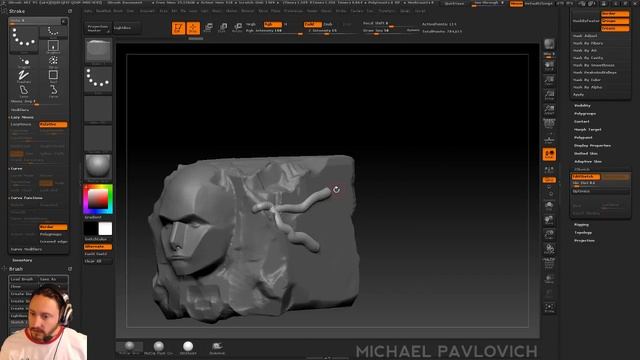640x360 pixels.
Task: Select the Move tool on top shelf
Action: [208, 28]
